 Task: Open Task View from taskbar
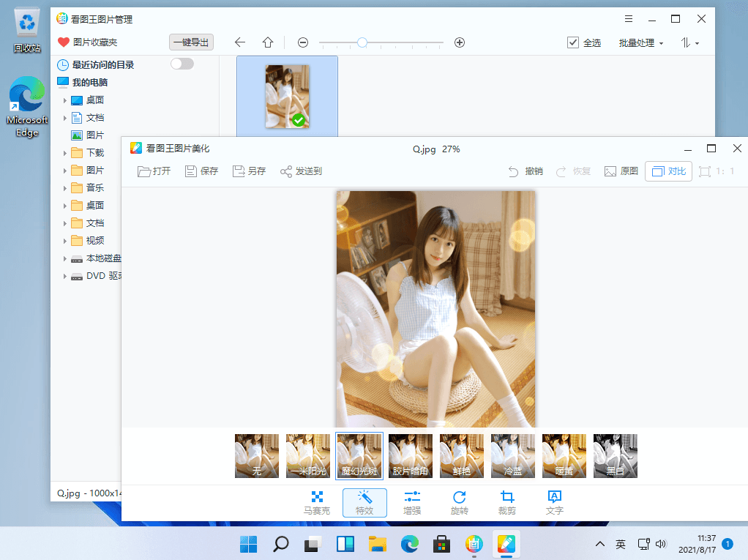point(313,544)
